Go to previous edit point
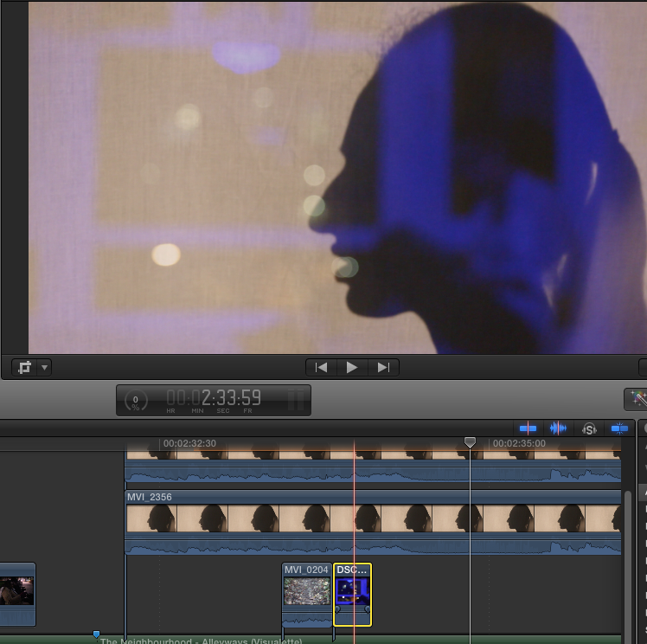Viewport: 647px width, 644px height. 321,367
